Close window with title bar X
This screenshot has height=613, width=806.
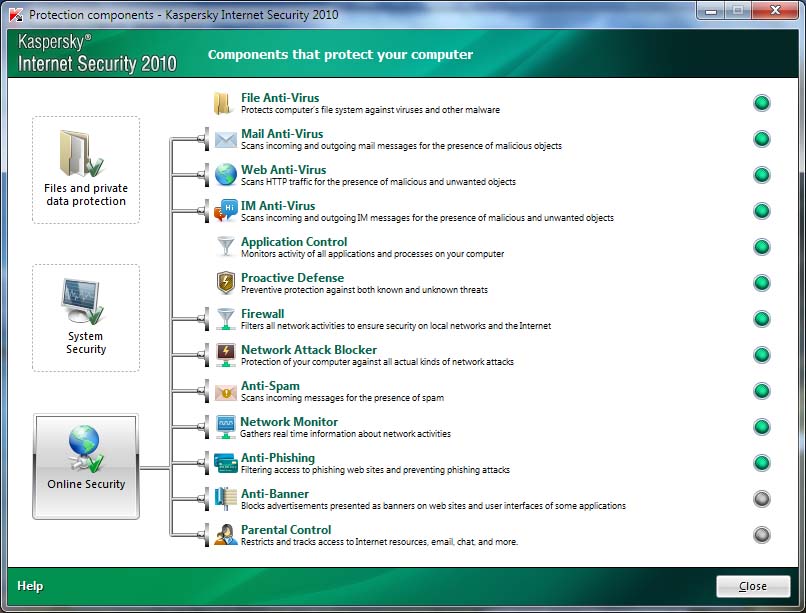pyautogui.click(x=776, y=11)
